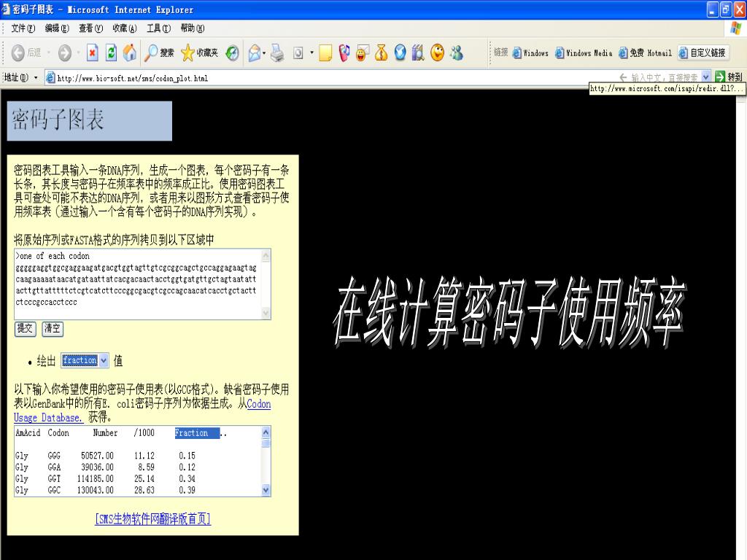
Task: Click the yellow note icon in toolbar
Action: [x=326, y=52]
